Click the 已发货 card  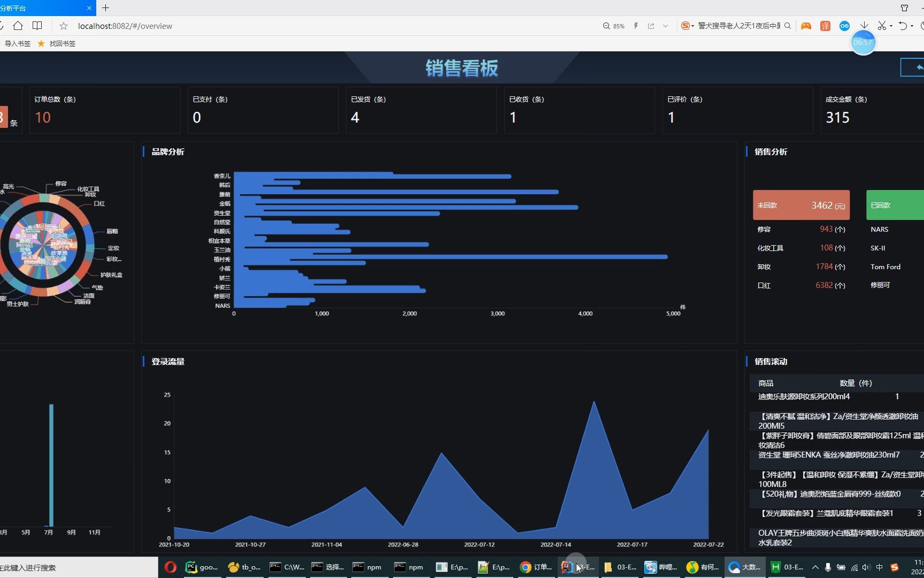click(421, 110)
